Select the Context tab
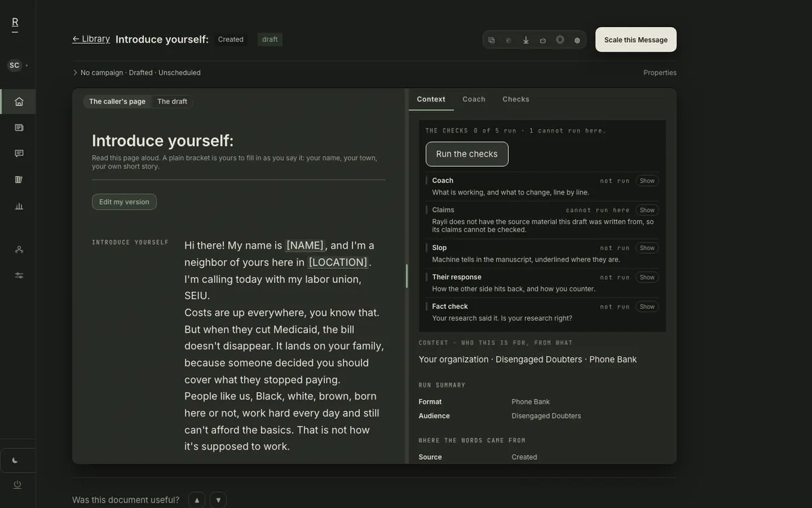 pos(431,99)
